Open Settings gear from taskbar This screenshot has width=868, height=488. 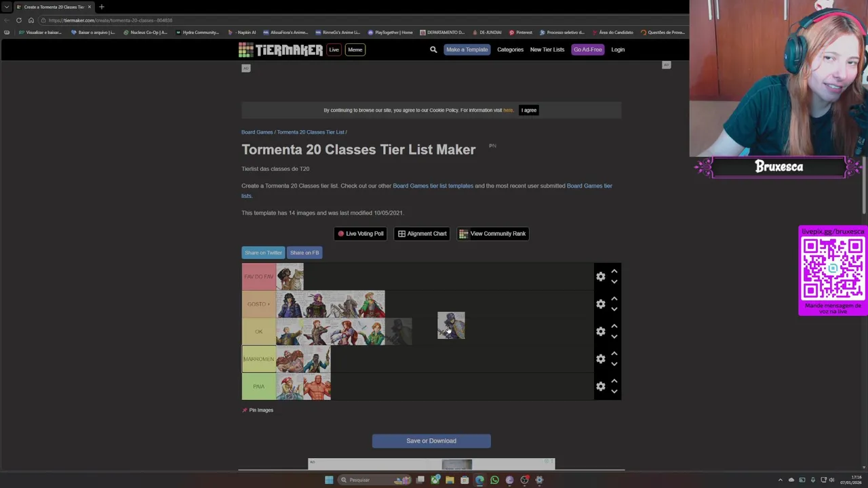539,480
